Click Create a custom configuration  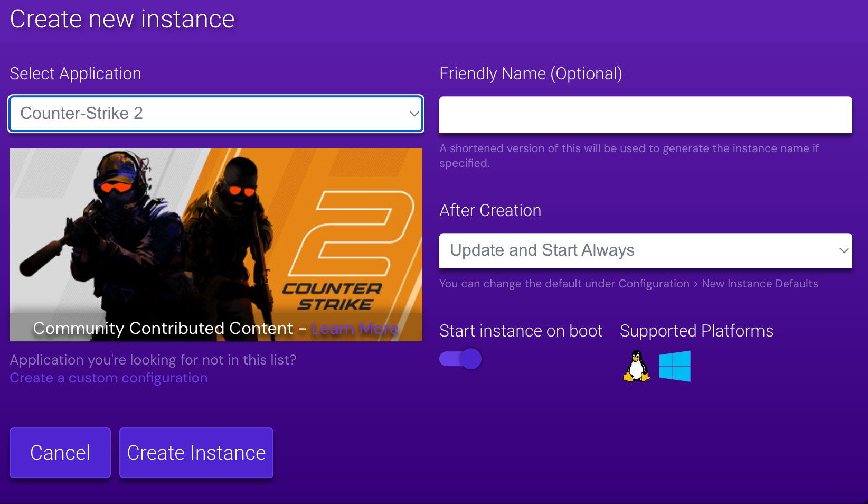tap(108, 378)
